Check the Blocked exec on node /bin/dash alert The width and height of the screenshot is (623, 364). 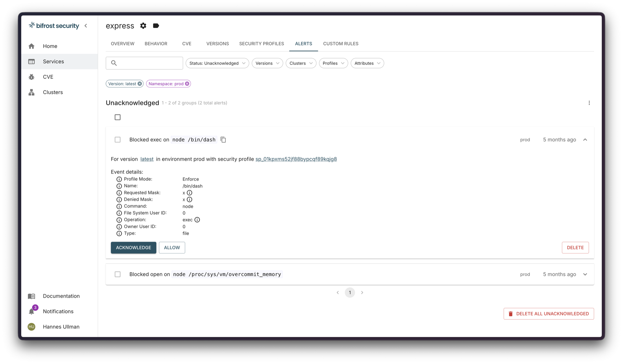(x=117, y=140)
